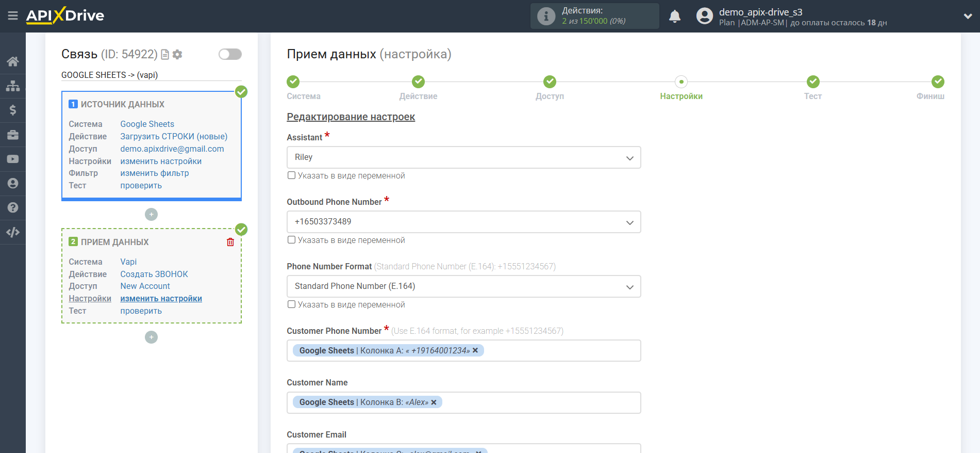Image resolution: width=980 pixels, height=453 pixels.
Task: Open the briefcase services icon
Action: tap(13, 135)
